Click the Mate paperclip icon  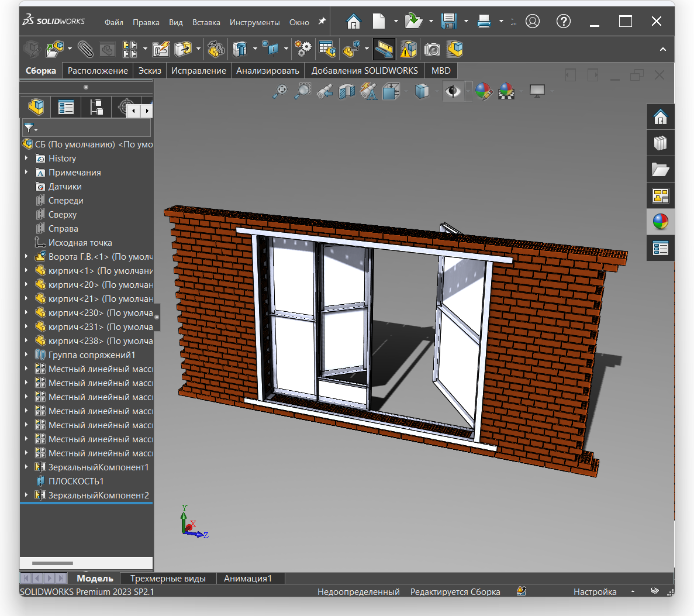(x=86, y=50)
